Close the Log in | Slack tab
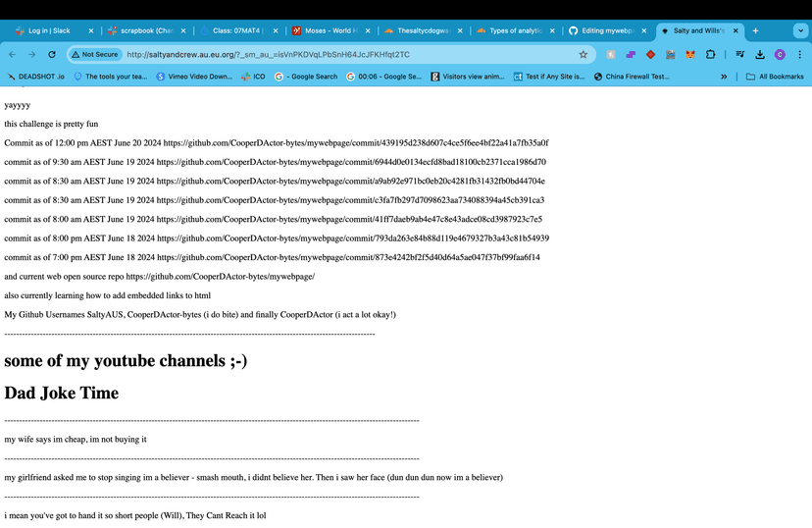This screenshot has height=528, width=812. (x=91, y=30)
